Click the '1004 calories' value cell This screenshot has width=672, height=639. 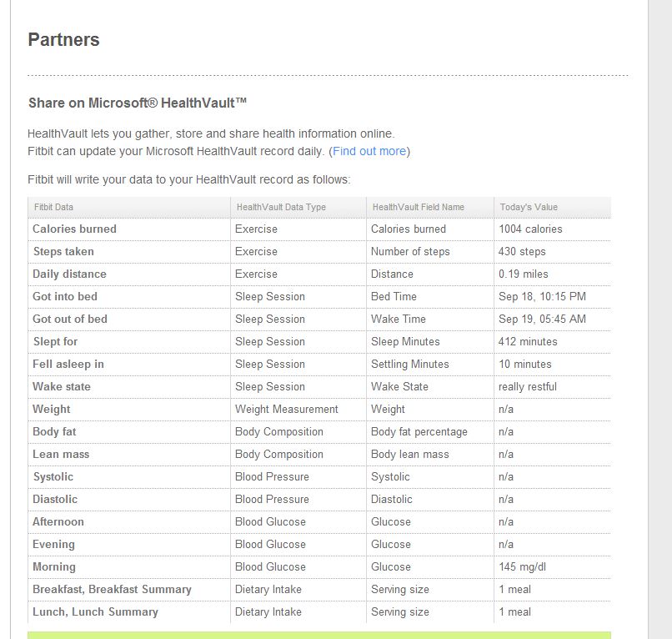coord(530,229)
